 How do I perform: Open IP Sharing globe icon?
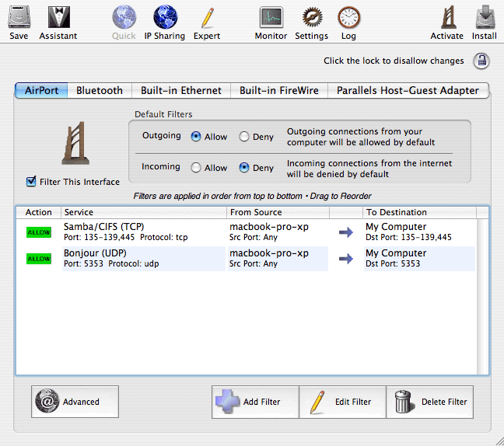click(165, 17)
